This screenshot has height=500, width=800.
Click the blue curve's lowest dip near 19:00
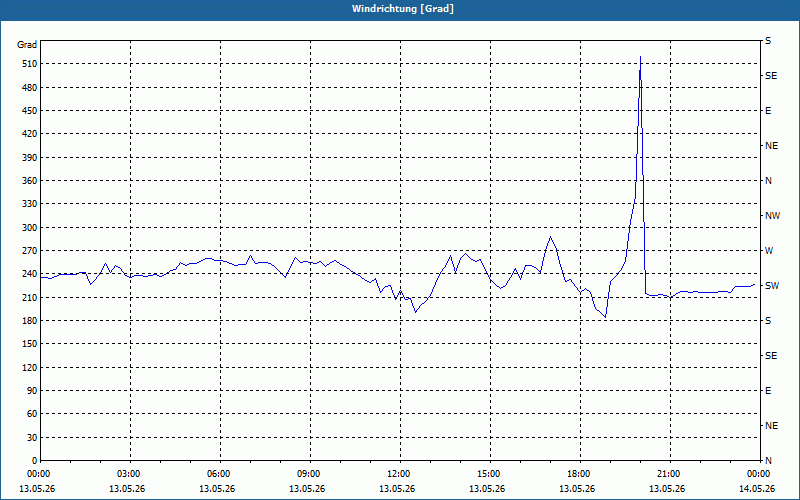click(606, 317)
